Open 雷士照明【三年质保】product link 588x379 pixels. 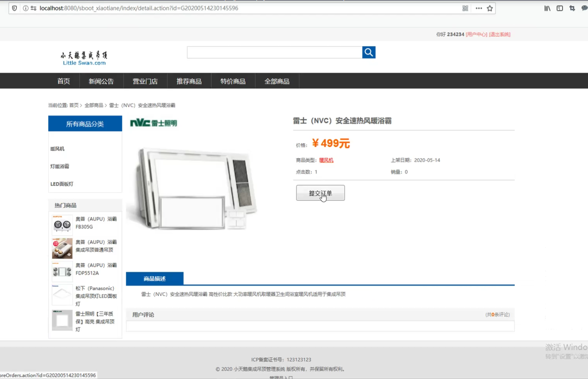pos(95,322)
